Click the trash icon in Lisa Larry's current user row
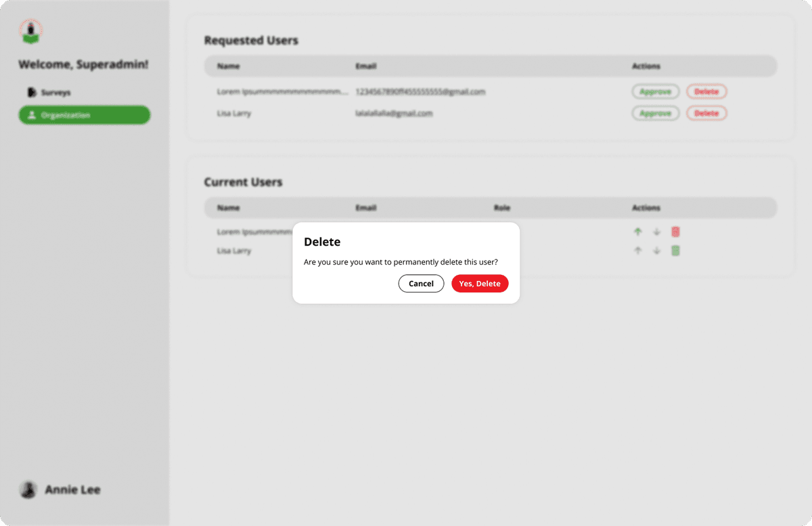The width and height of the screenshot is (812, 526). (x=675, y=250)
